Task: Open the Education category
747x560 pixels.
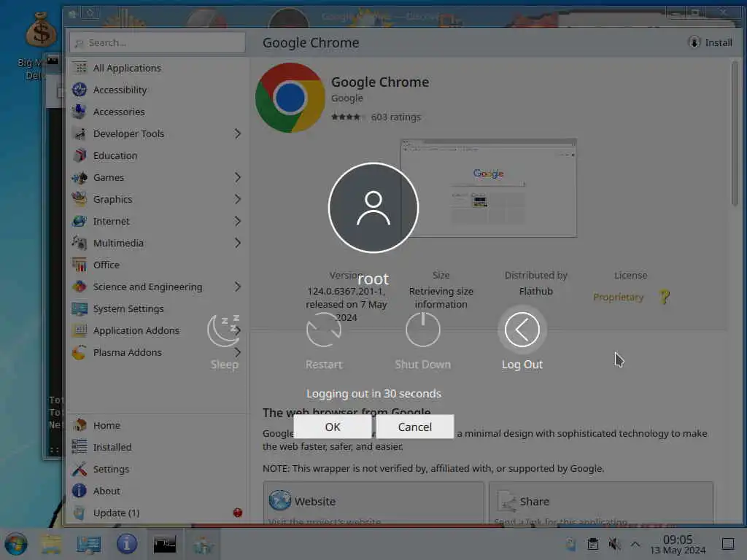Action: pyautogui.click(x=157, y=156)
